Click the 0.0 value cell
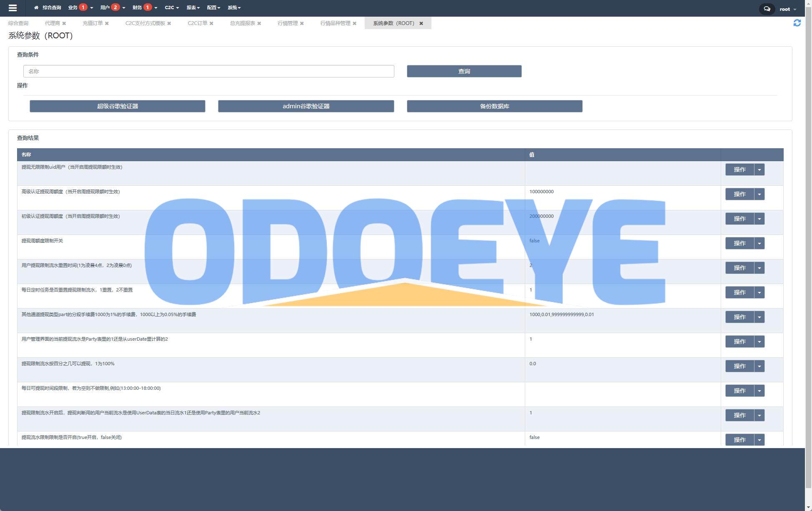 coord(623,369)
